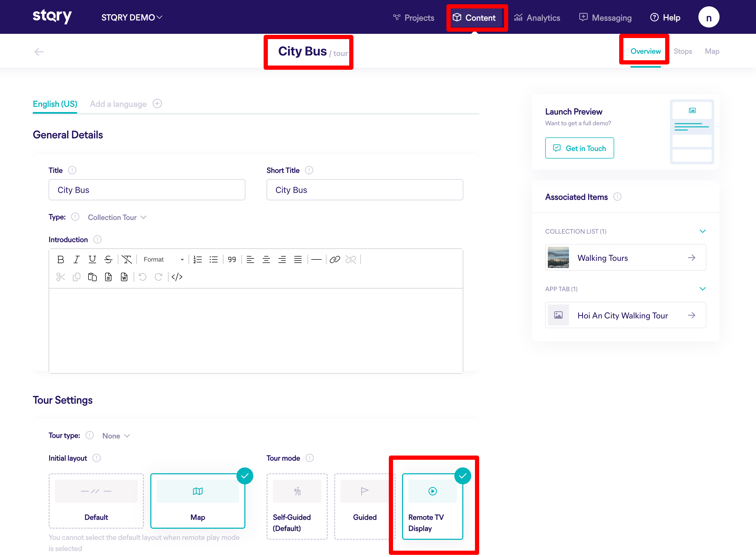Click Paste from Word icon
Image resolution: width=756 pixels, height=557 pixels.
tap(124, 277)
